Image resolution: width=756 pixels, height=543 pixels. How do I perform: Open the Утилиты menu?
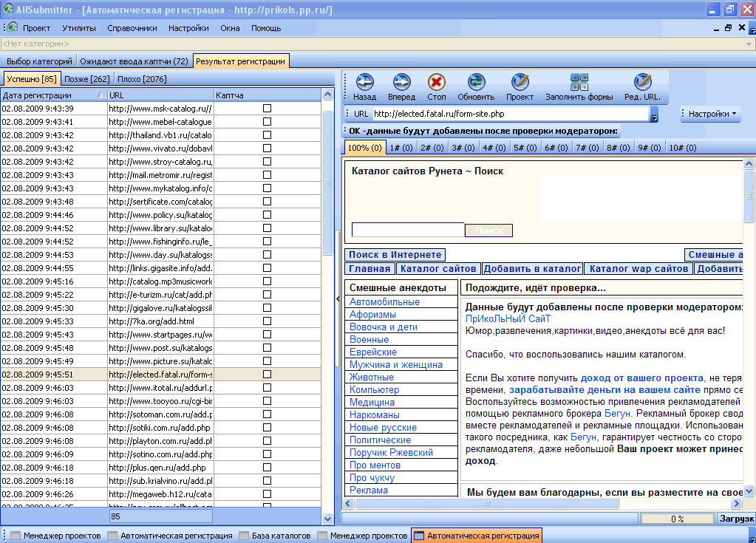(78, 28)
